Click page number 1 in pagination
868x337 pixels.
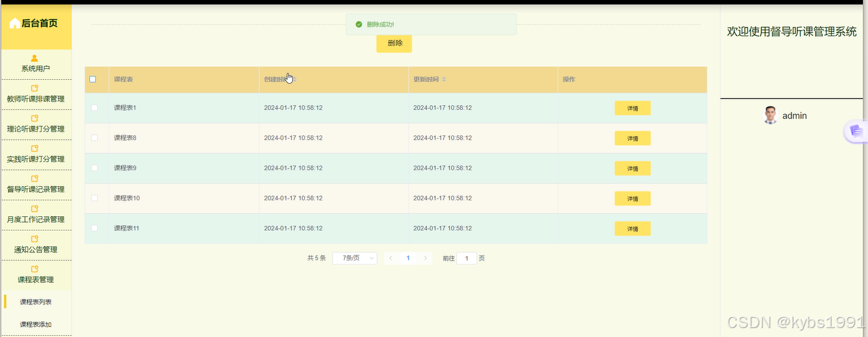coord(408,258)
